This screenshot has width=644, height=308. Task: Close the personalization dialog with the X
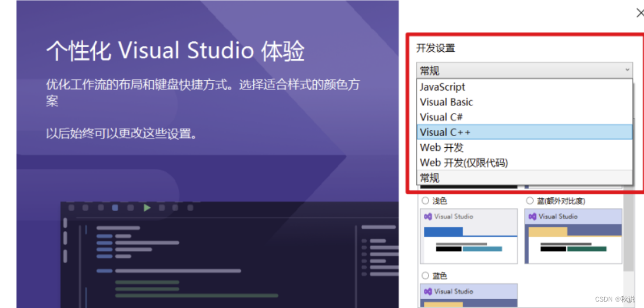639,14
